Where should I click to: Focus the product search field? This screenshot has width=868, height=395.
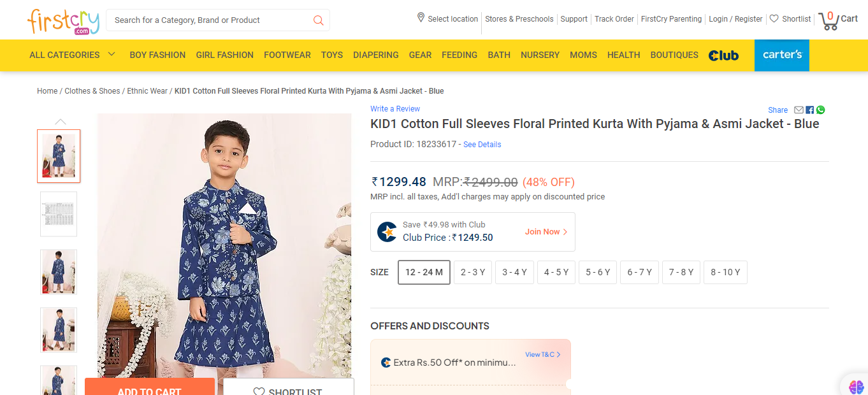[210, 20]
